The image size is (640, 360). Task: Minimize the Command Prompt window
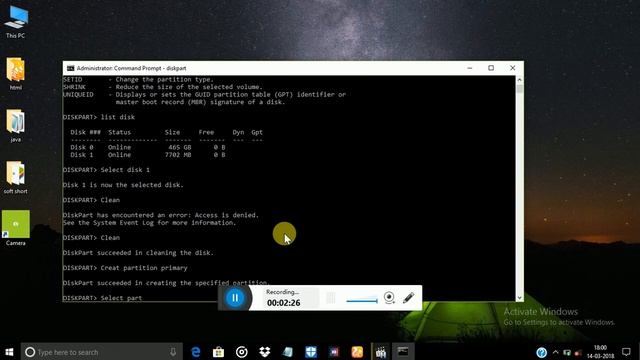coord(470,68)
